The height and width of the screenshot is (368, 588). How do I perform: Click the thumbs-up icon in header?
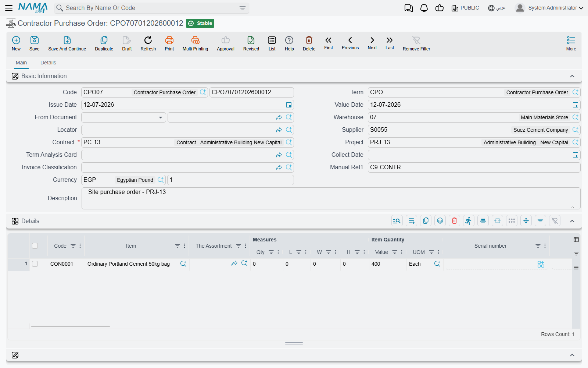440,8
